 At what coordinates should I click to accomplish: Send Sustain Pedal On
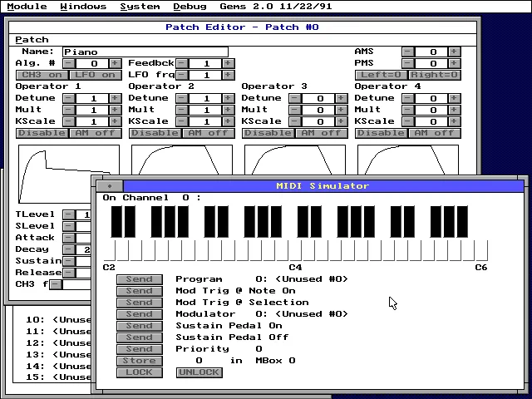click(x=140, y=326)
